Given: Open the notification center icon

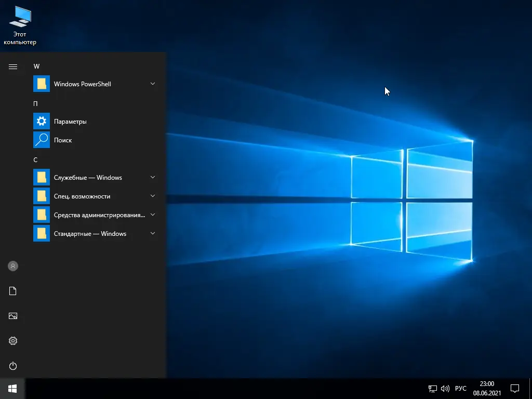Looking at the screenshot, I should pos(515,389).
